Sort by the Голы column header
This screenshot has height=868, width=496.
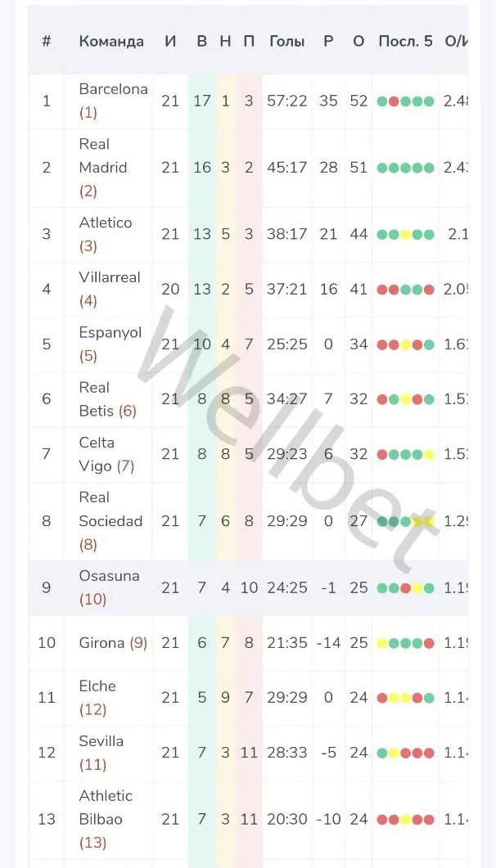[x=286, y=41]
